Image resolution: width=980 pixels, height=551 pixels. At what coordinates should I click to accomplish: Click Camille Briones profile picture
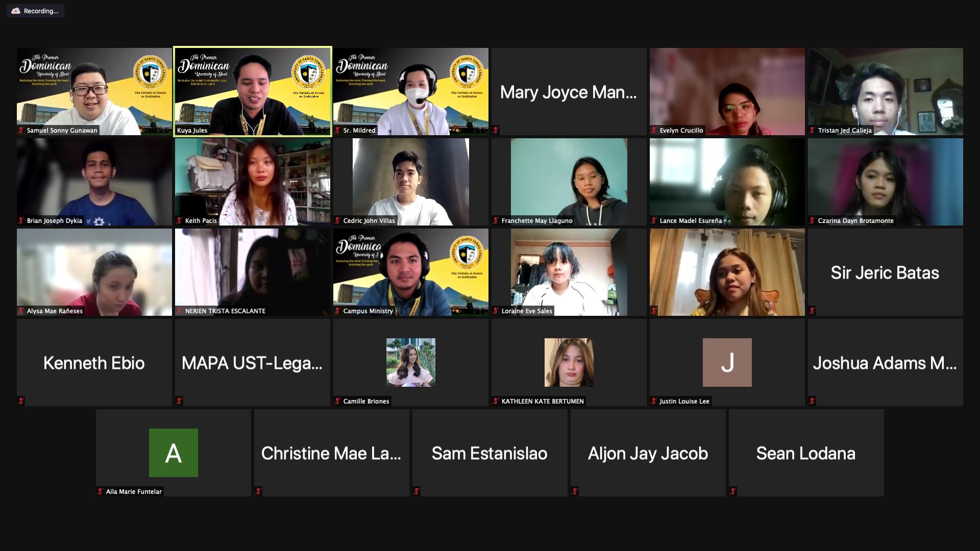(410, 362)
